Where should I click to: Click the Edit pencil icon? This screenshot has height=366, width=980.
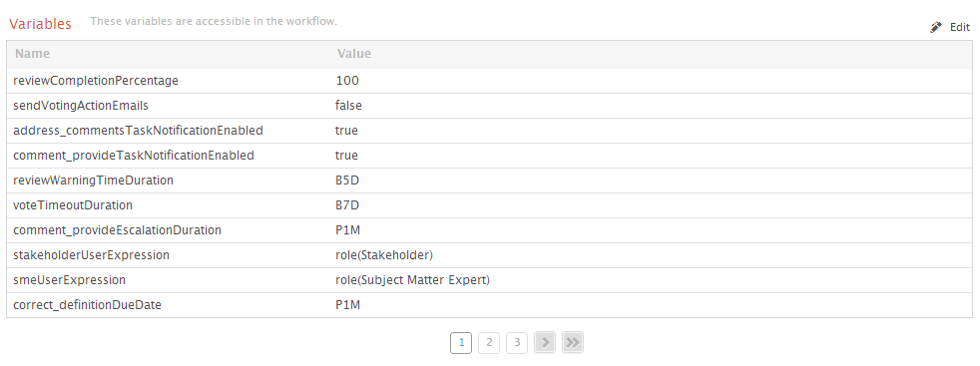tap(936, 27)
